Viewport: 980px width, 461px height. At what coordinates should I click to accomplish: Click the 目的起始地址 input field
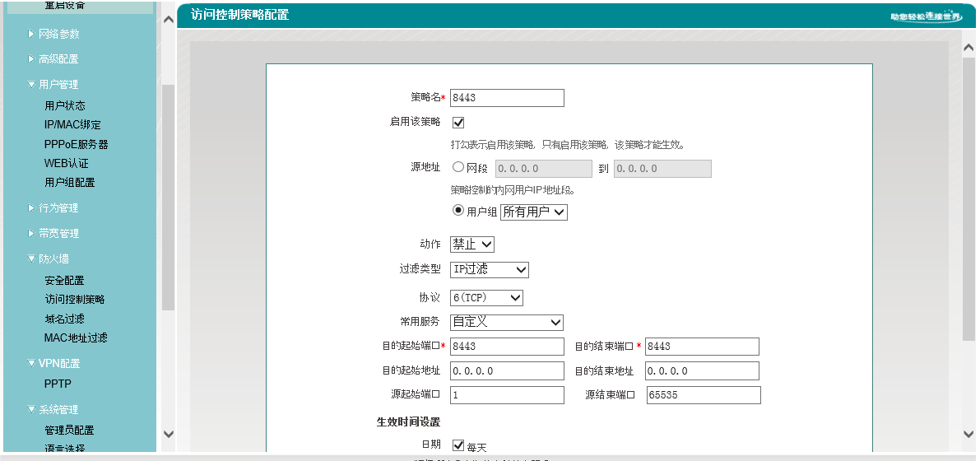(x=507, y=371)
